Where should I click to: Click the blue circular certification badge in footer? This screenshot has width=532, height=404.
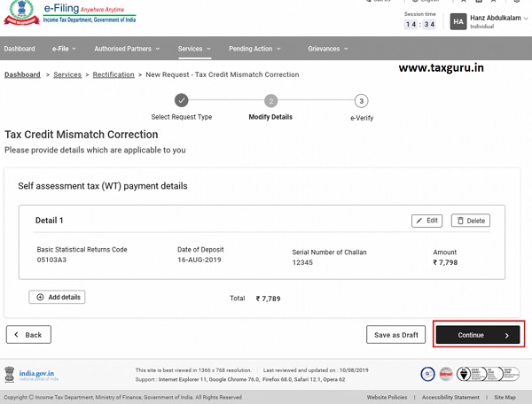tap(427, 374)
